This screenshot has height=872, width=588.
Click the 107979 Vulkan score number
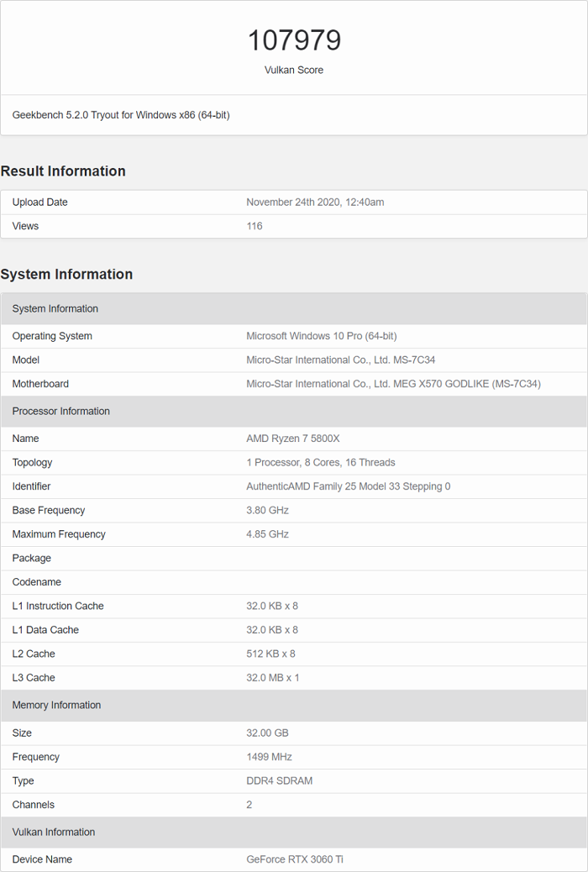click(x=294, y=40)
